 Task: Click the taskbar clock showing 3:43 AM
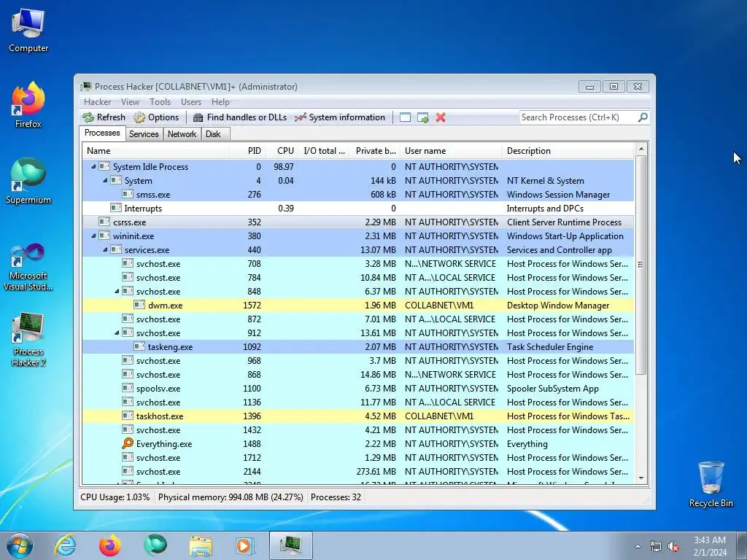tap(710, 545)
